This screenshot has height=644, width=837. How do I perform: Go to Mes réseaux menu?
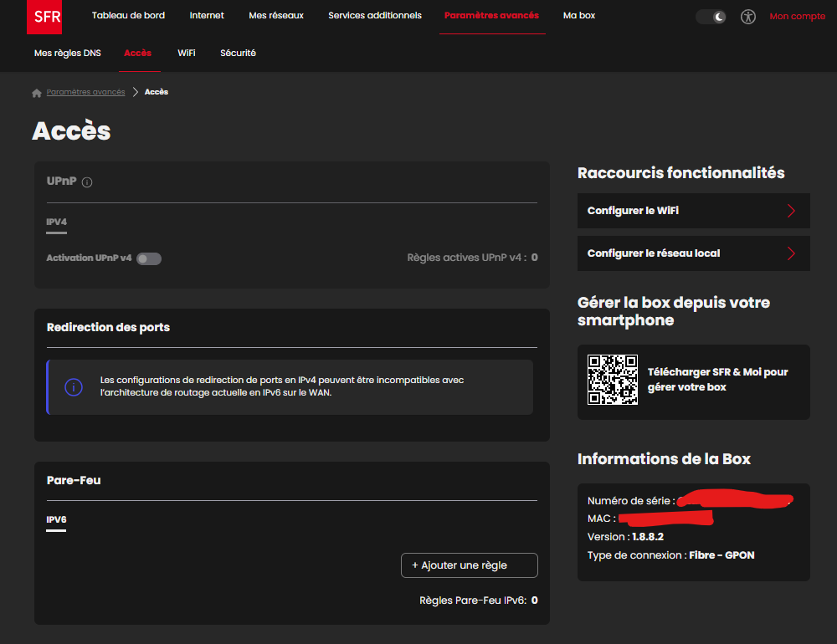[x=276, y=16]
